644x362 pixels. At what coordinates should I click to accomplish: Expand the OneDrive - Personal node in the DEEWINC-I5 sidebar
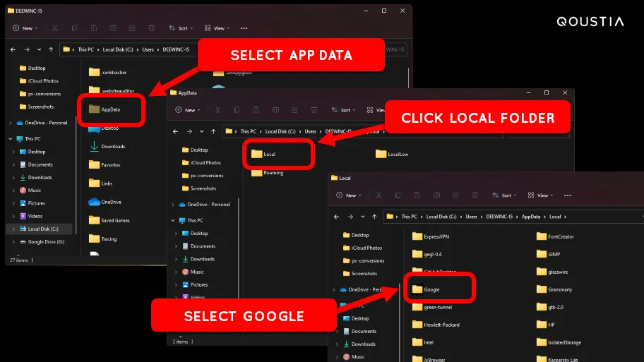coord(11,123)
